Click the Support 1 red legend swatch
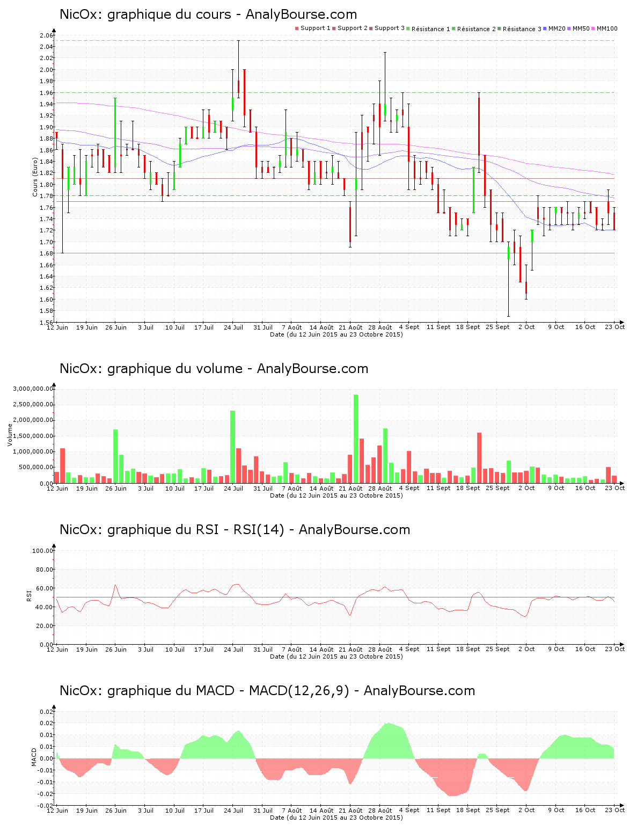 297,28
